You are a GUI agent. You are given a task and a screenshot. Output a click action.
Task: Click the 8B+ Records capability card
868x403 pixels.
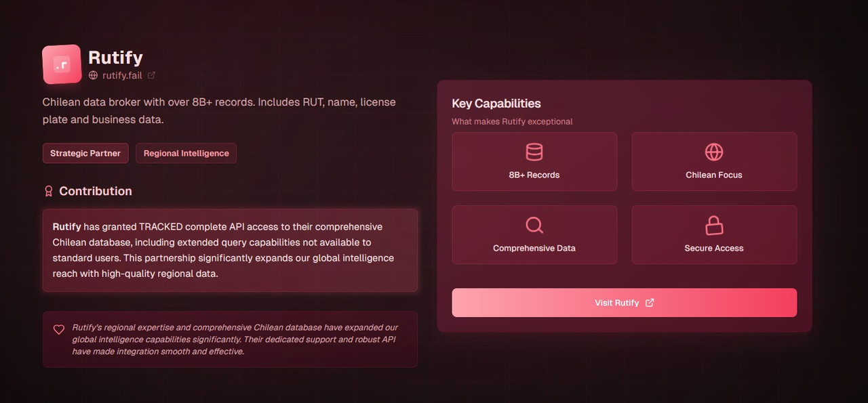534,161
